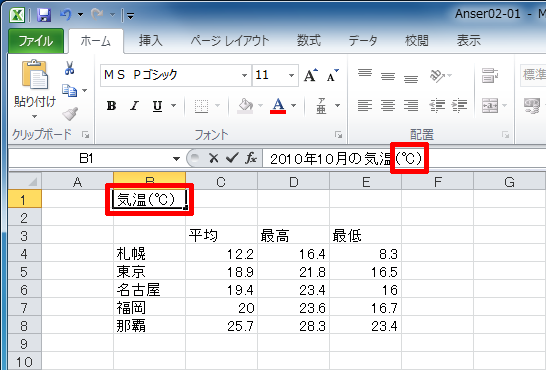Open the underline style dropdown
Image resolution: width=546 pixels, height=370 pixels.
(x=173, y=105)
